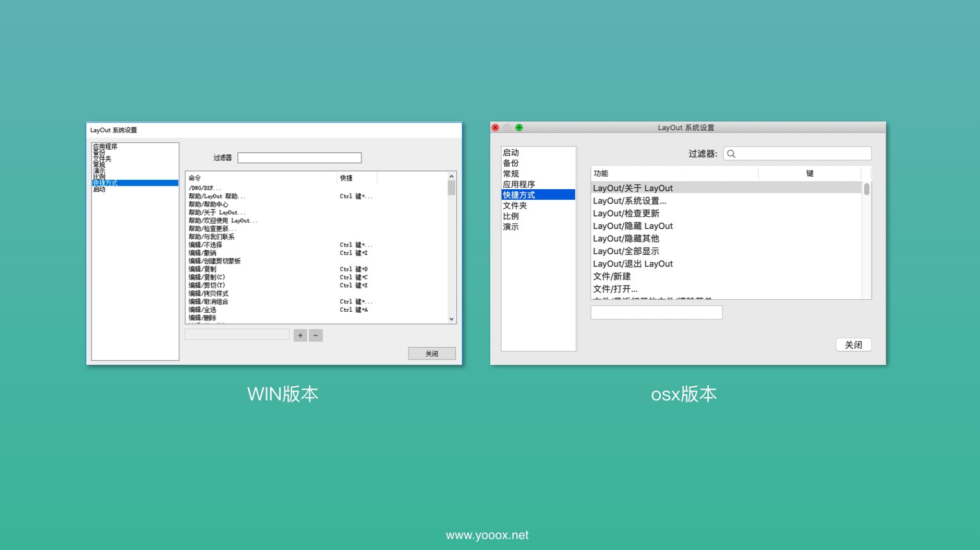Image resolution: width=980 pixels, height=550 pixels.
Task: Click the macOS function list scrollbar thumb
Action: tap(866, 189)
